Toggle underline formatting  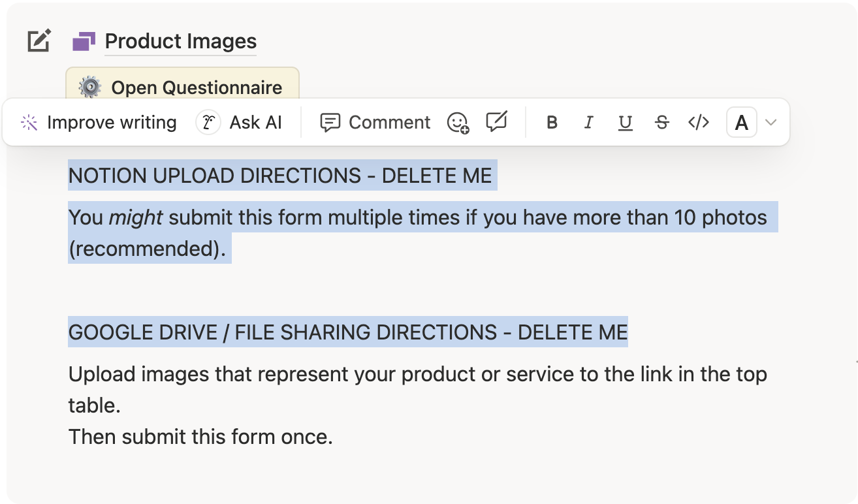(x=625, y=123)
